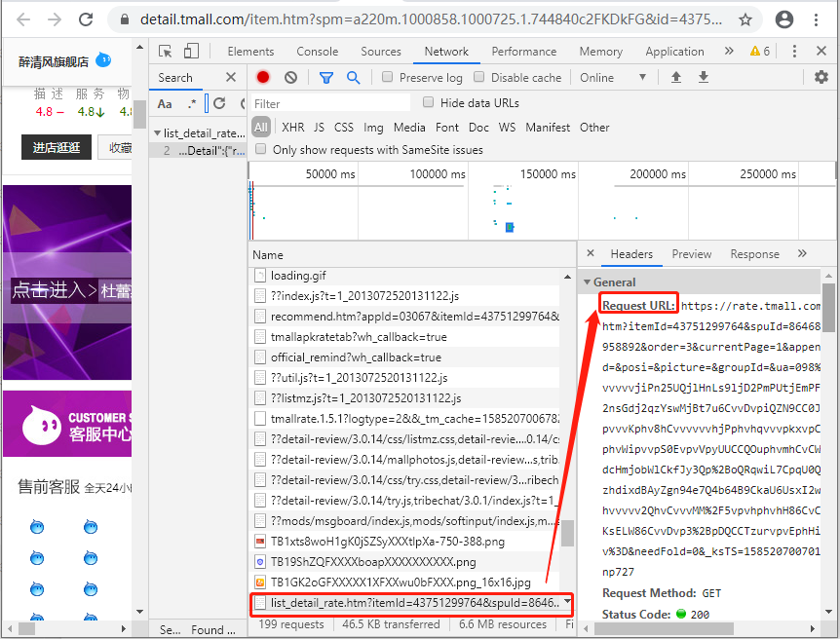Click the 进店逛逛 store button
The width and height of the screenshot is (840, 639).
pyautogui.click(x=57, y=147)
